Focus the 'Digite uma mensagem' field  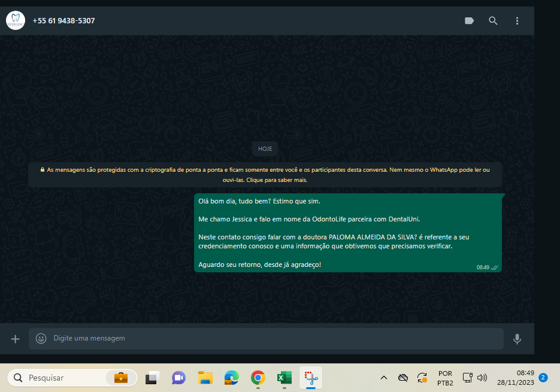click(x=266, y=339)
